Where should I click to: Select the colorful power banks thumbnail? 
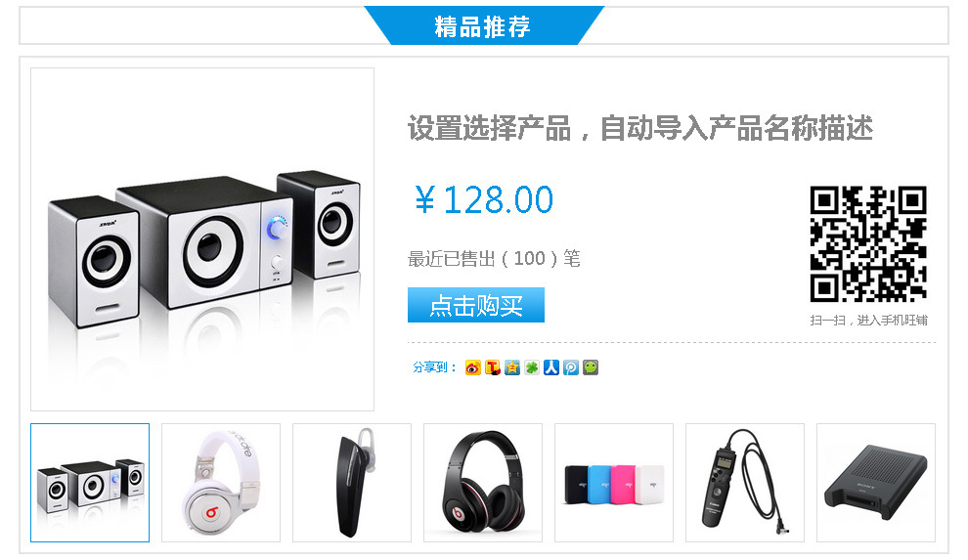click(x=614, y=483)
